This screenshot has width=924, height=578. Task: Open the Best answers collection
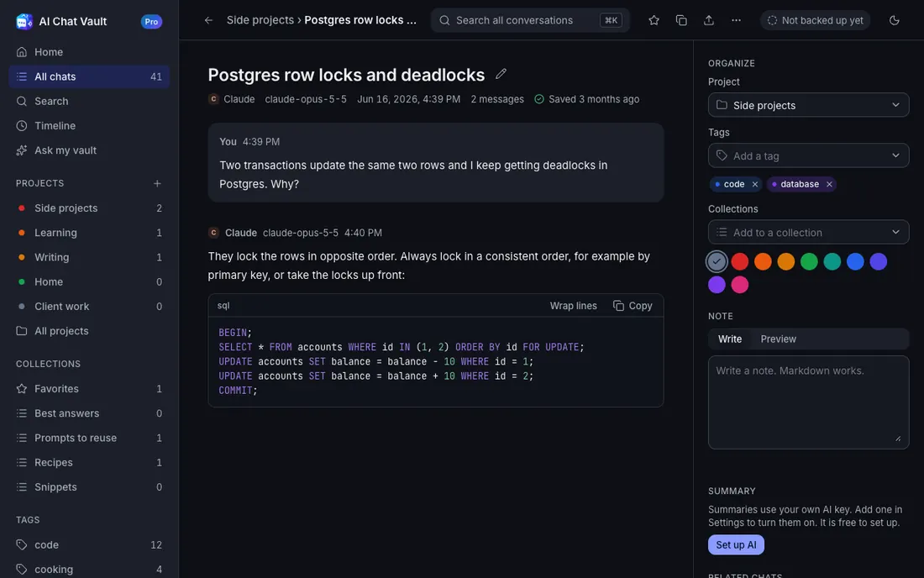click(89, 413)
